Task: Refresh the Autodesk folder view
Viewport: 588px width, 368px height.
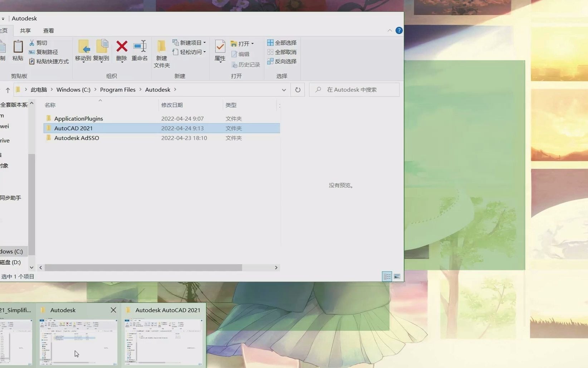Action: (298, 90)
